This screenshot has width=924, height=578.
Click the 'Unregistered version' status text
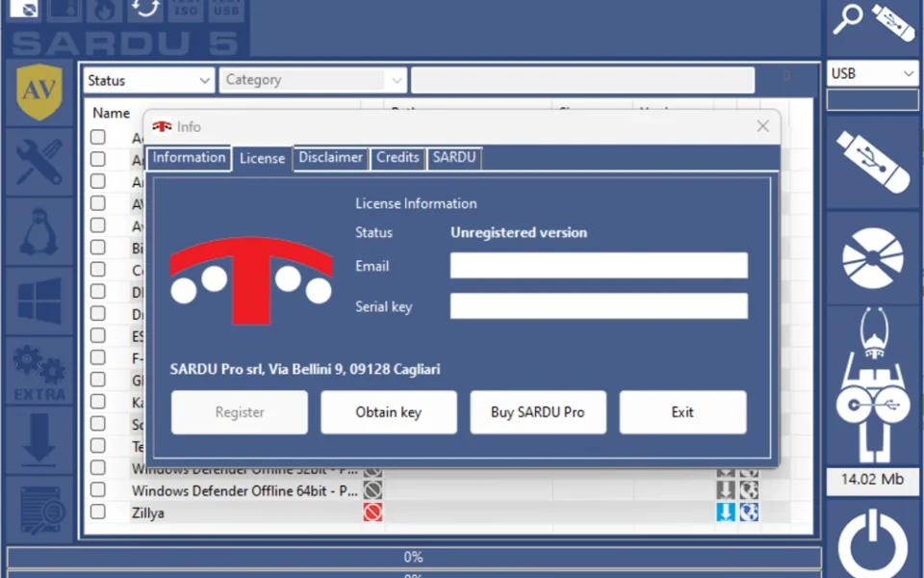(519, 232)
